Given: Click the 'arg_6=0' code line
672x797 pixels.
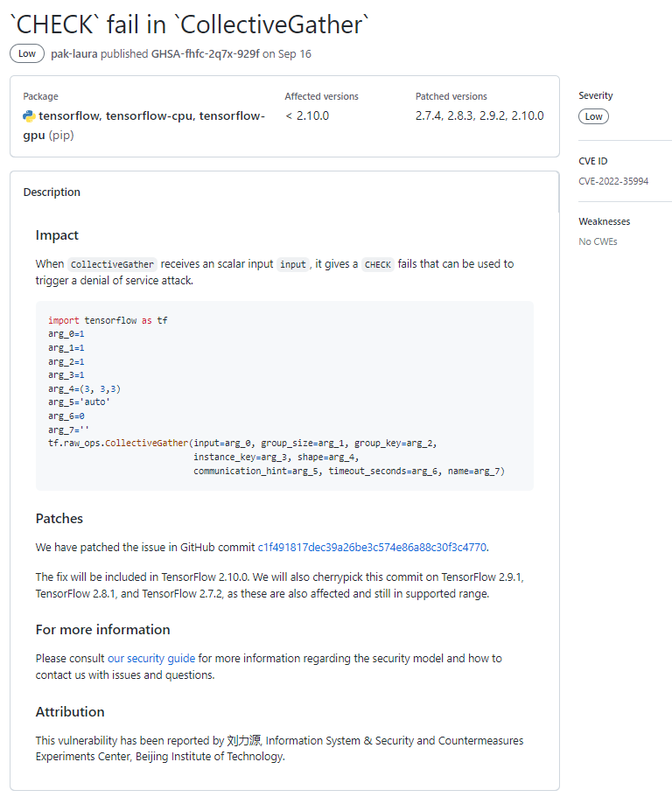Looking at the screenshot, I should (66, 416).
